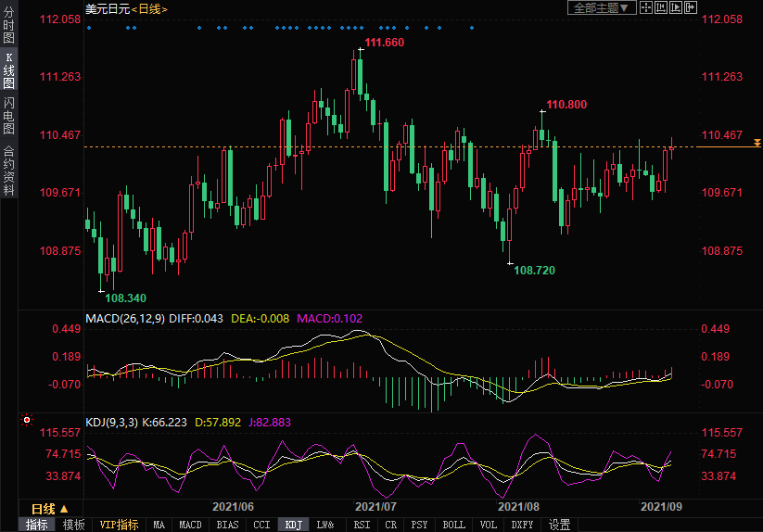
Task: Click the VIP指标 button
Action: tap(119, 525)
